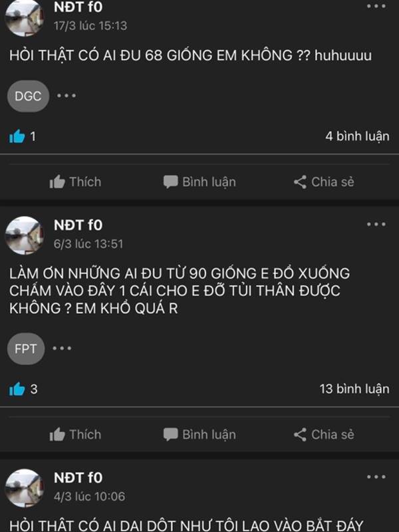
Task: Comment on the 17/3 post via Bình luận
Action: pos(199,182)
